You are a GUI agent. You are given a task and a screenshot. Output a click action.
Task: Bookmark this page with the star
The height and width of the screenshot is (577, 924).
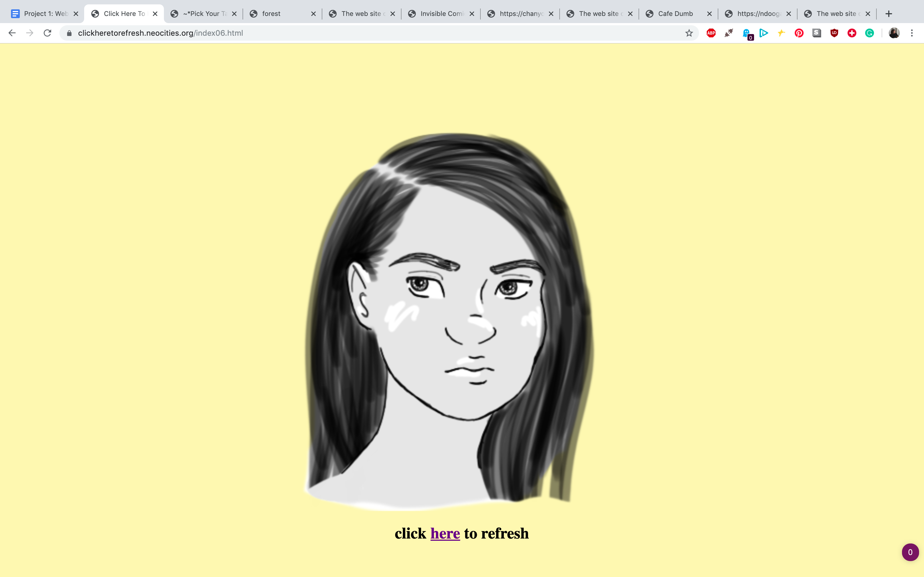[689, 33]
